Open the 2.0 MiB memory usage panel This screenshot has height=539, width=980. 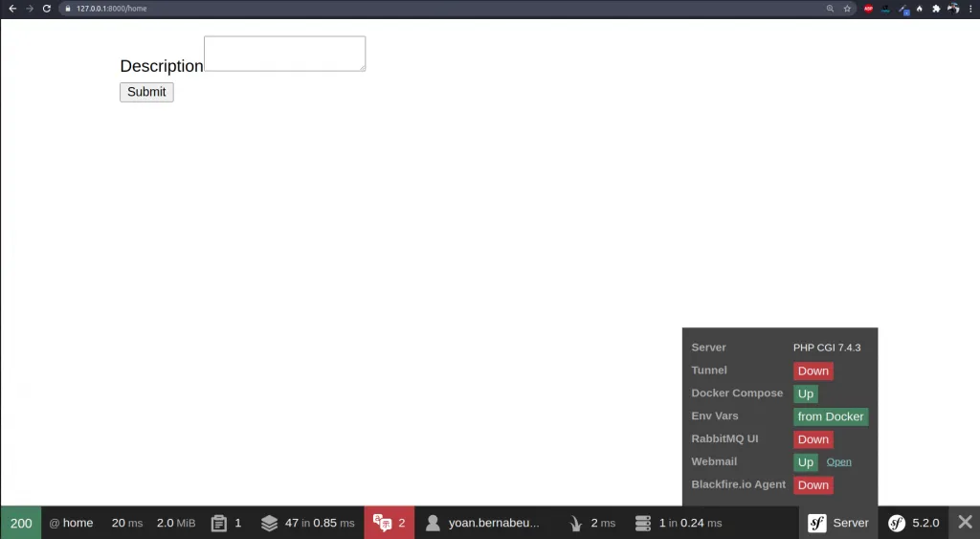[175, 523]
